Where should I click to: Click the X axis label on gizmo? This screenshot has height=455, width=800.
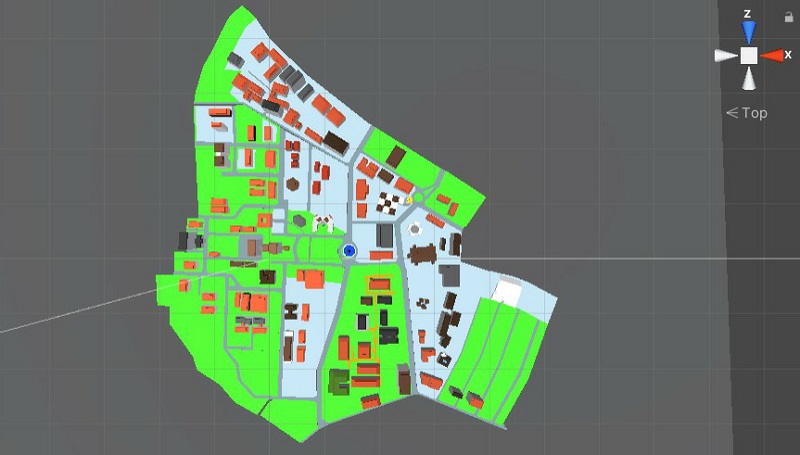pyautogui.click(x=788, y=55)
